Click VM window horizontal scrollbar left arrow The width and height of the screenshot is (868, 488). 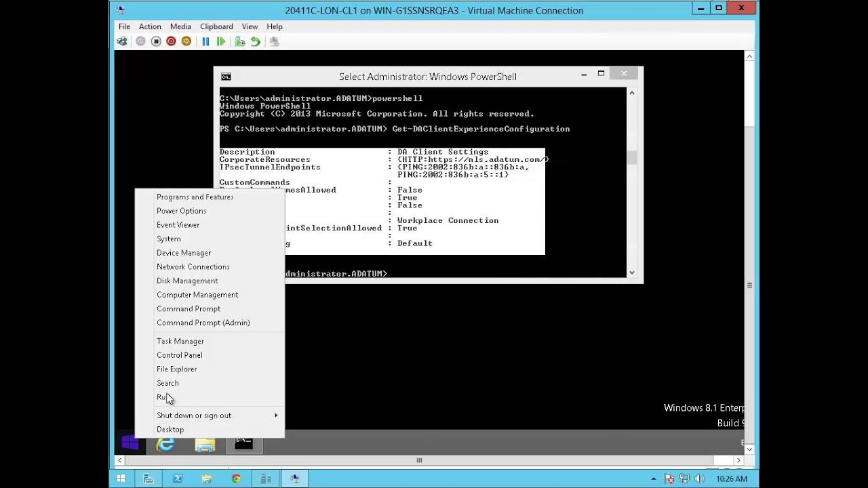pos(120,460)
